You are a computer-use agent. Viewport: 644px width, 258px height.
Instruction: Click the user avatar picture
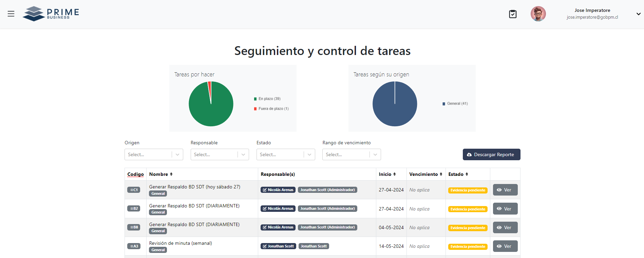pyautogui.click(x=538, y=14)
